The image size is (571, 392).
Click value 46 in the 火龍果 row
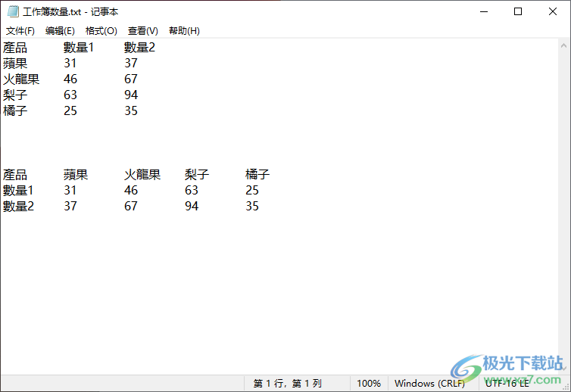[70, 79]
